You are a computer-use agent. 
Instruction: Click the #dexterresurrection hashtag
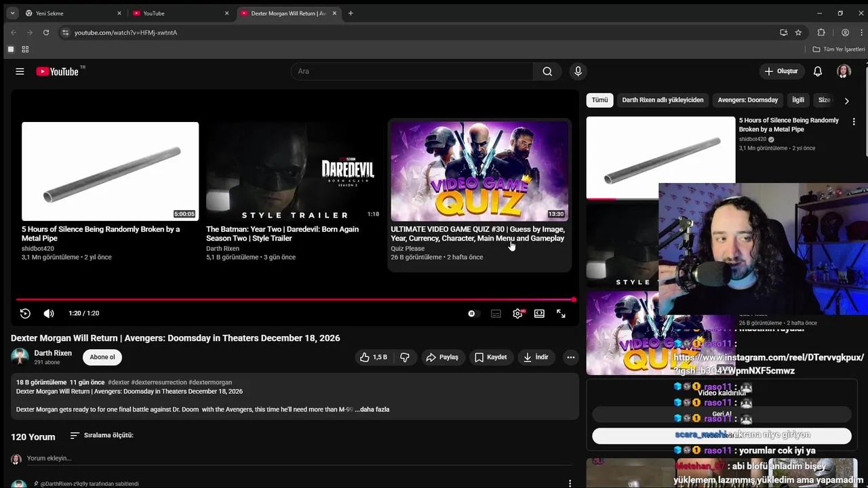pos(159,382)
